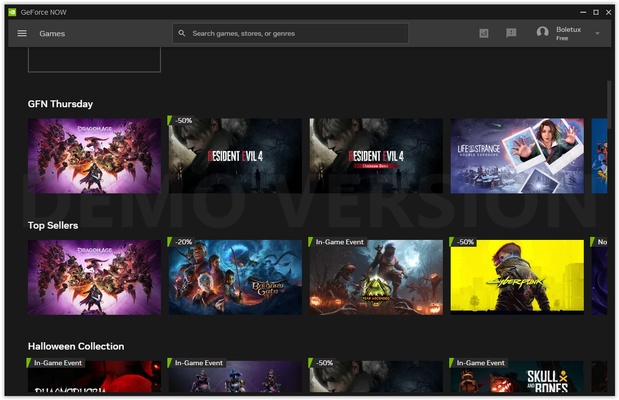Open the Phasmophobia tile in Halloween Collection
Image resolution: width=619 pixels, height=400 pixels.
[94, 377]
